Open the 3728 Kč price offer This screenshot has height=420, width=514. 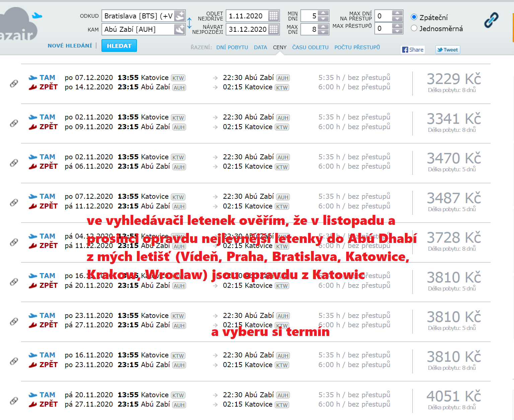[x=454, y=238]
